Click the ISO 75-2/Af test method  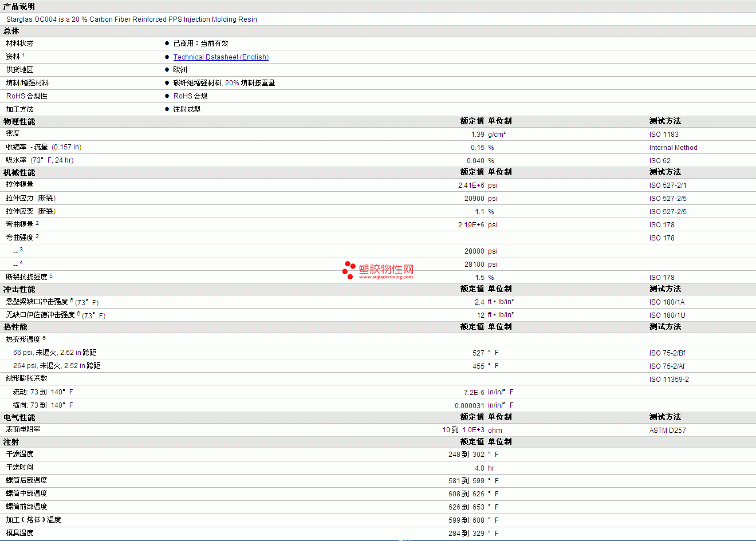667,366
